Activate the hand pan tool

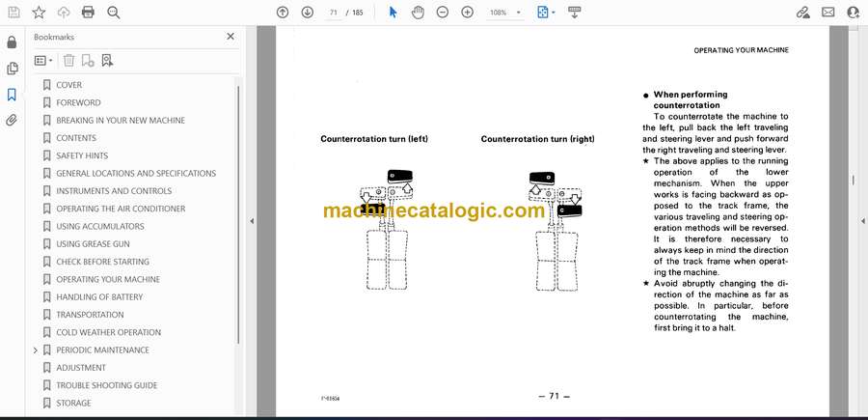click(x=418, y=13)
